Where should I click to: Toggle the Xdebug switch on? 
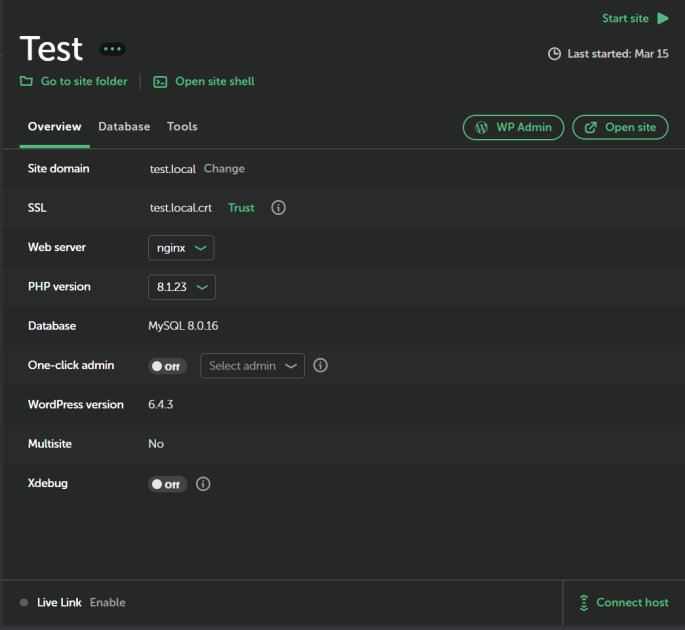(167, 484)
